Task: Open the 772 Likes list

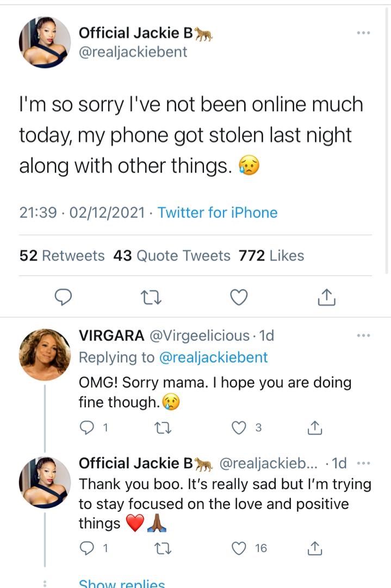Action: click(271, 255)
